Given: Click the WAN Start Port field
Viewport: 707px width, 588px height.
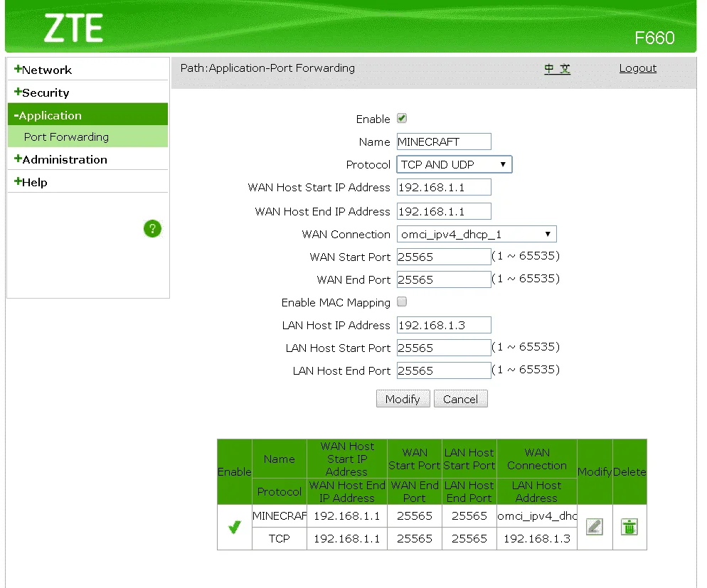Looking at the screenshot, I should (x=444, y=257).
